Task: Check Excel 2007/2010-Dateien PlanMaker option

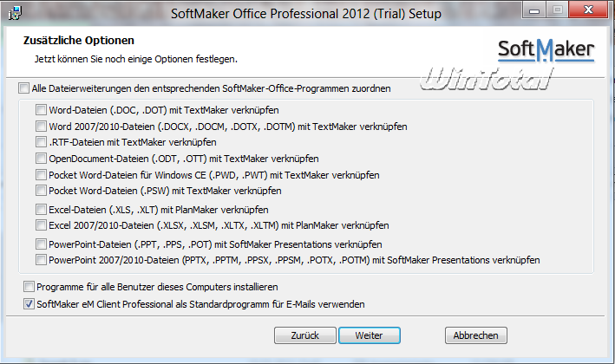Action: click(42, 225)
